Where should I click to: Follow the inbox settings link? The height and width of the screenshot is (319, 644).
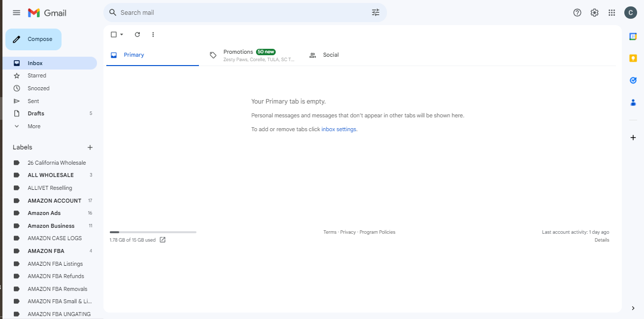[x=339, y=129]
